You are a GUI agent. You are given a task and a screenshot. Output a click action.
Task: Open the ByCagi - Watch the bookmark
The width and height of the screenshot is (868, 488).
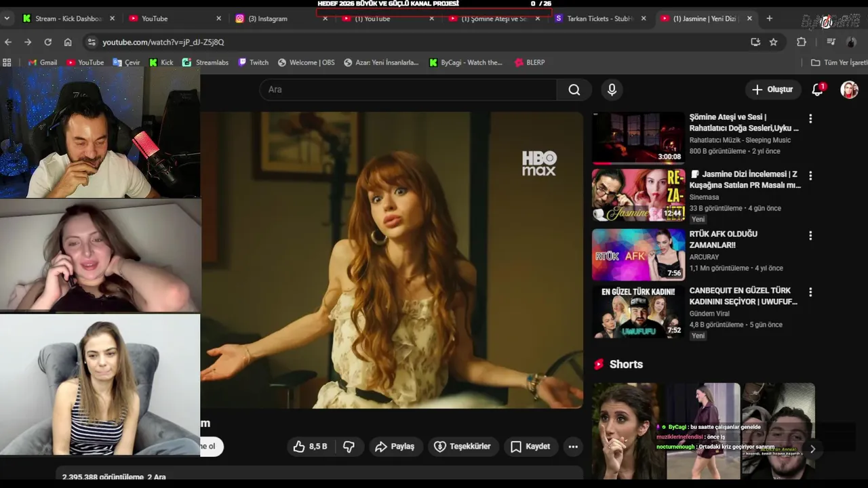coord(466,62)
